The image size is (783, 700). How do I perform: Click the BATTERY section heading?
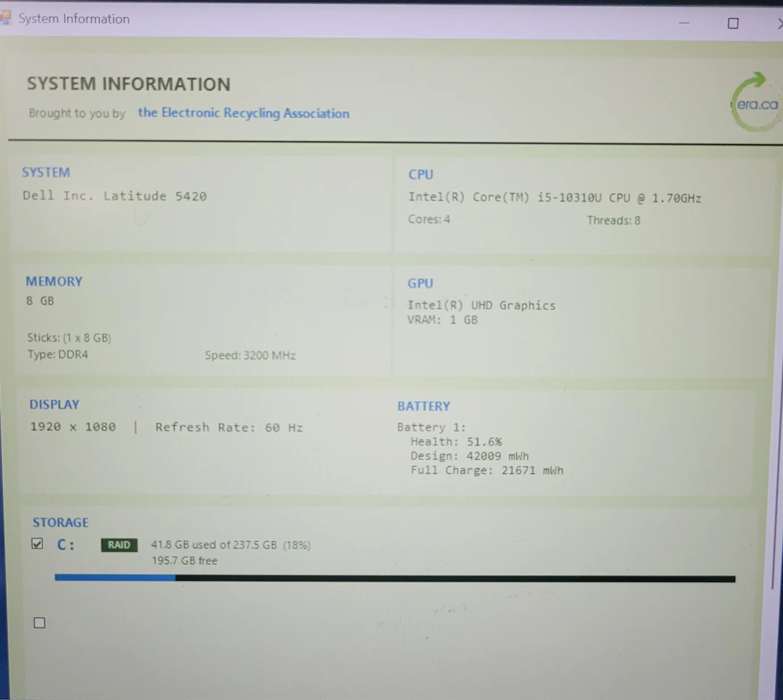click(x=424, y=406)
